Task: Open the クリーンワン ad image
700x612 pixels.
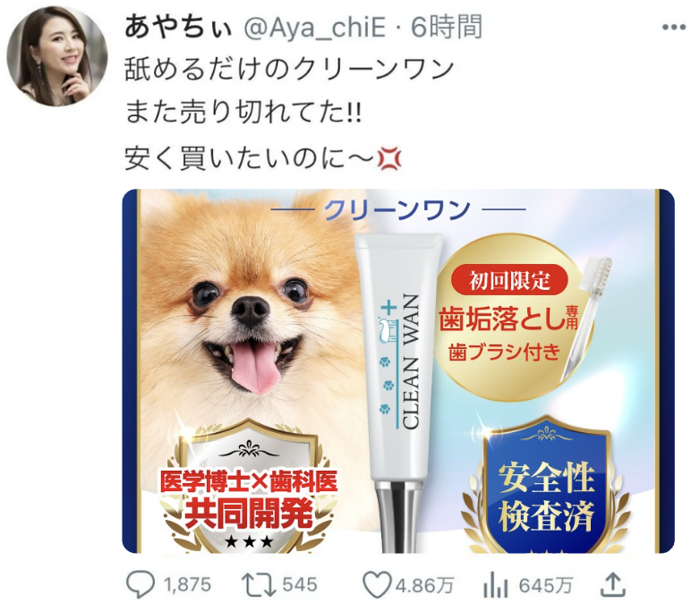Action: (398, 371)
